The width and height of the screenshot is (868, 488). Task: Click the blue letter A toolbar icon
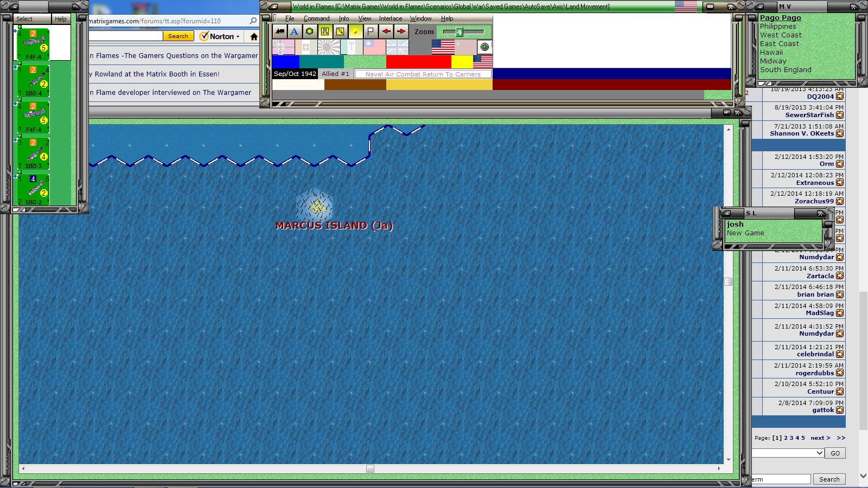(x=295, y=31)
